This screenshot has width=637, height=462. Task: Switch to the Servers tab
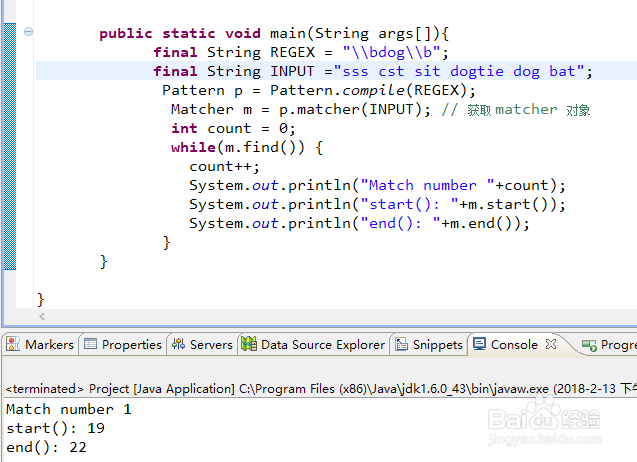coord(202,345)
